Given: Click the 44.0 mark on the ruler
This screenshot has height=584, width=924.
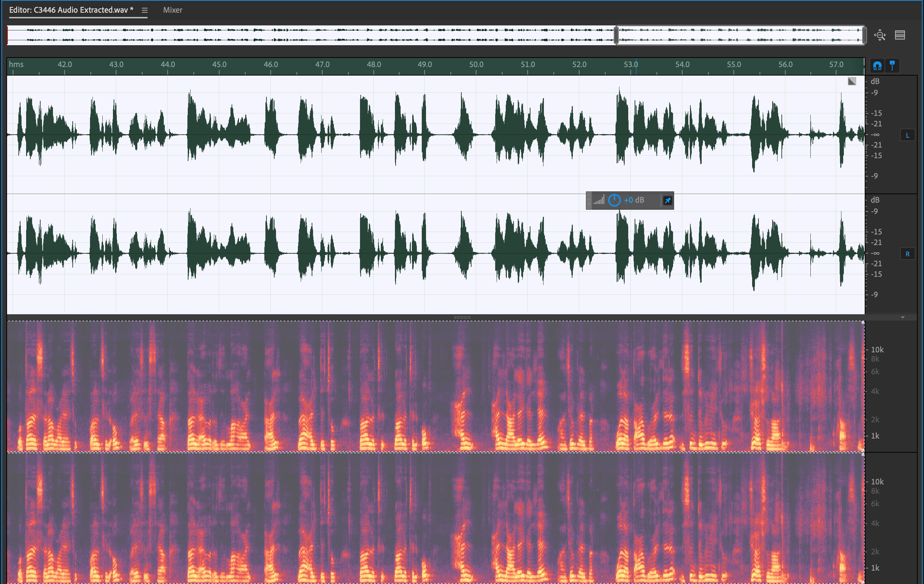Looking at the screenshot, I should [x=168, y=64].
